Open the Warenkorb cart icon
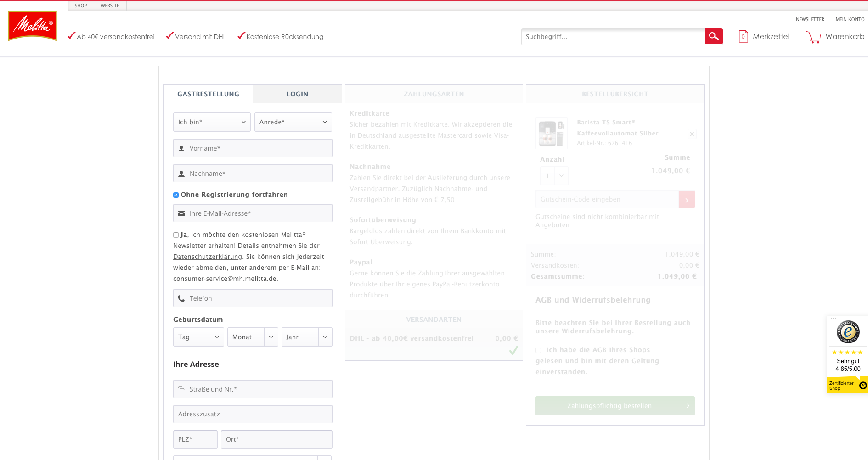The width and height of the screenshot is (868, 460). tap(813, 37)
